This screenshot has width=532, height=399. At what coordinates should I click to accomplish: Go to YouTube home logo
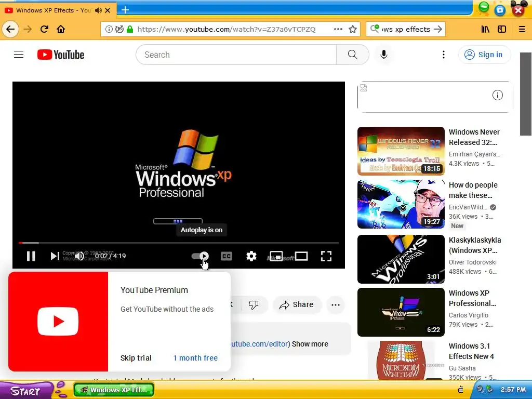tap(61, 55)
